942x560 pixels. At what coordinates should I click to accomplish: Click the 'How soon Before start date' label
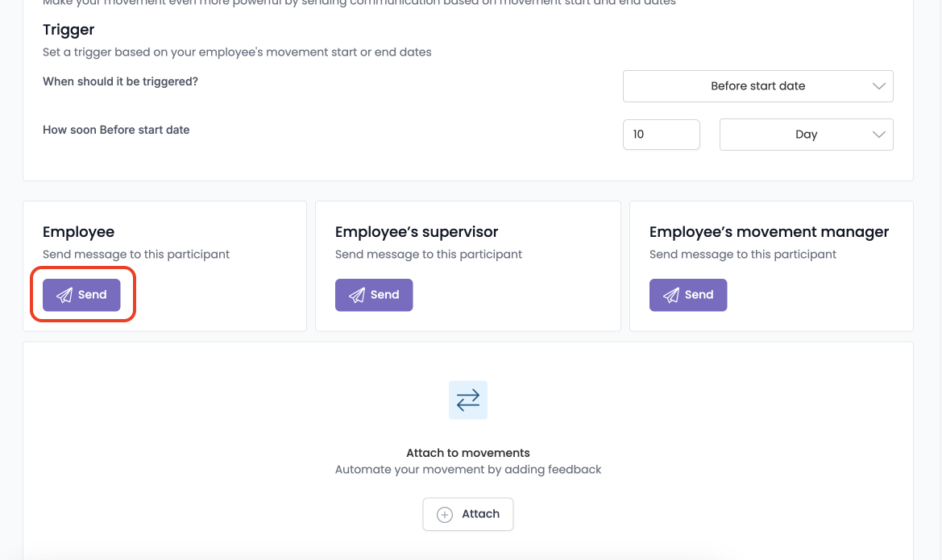tap(116, 130)
